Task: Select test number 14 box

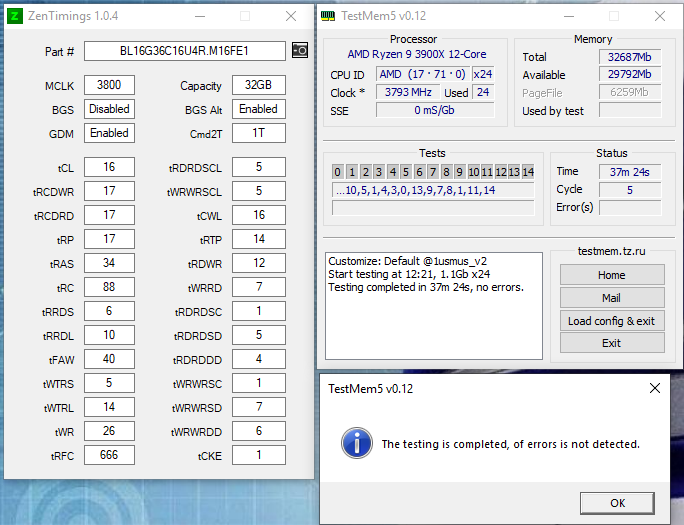Action: tap(528, 172)
